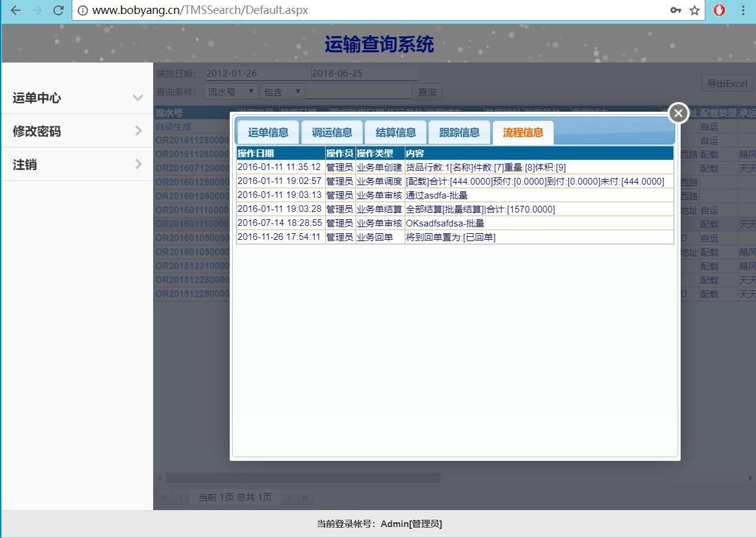Viewport: 756px width, 538px height.
Task: Select the 流程信息 tab
Action: pyautogui.click(x=523, y=132)
